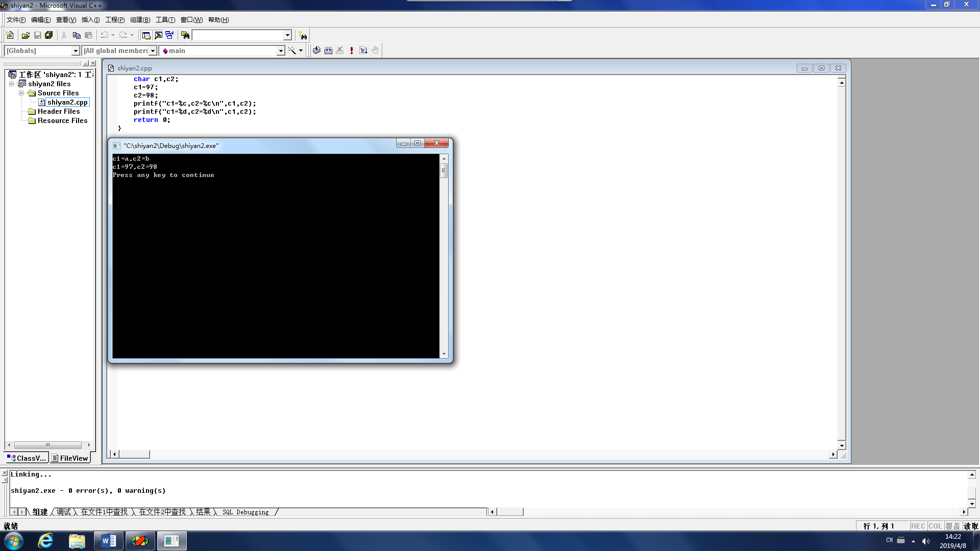Stop the build
This screenshot has width=980, height=551.
point(340,51)
